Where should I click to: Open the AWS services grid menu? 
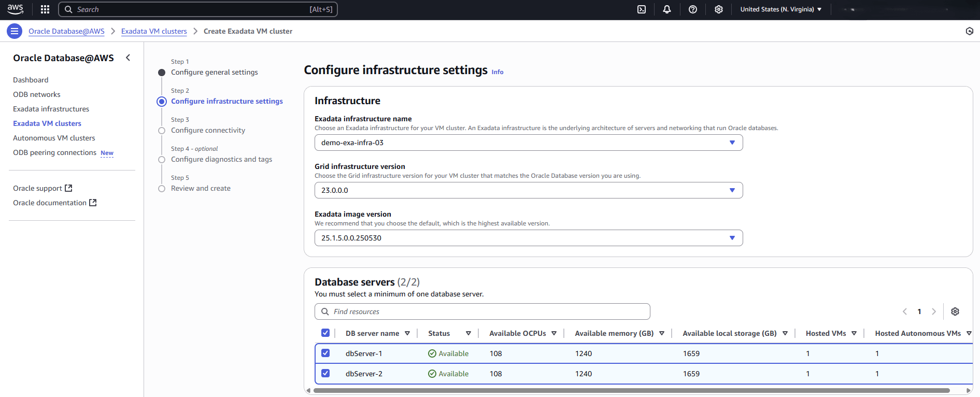[x=45, y=9]
